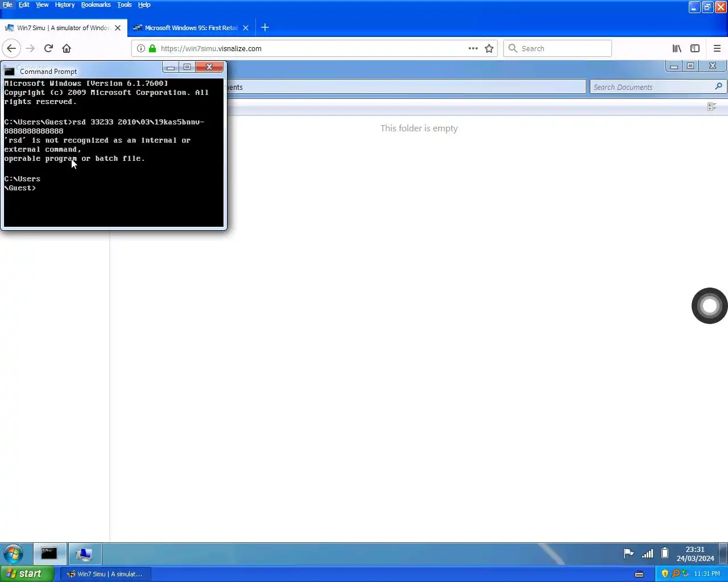
Task: Minimize the Command Prompt window
Action: [170, 67]
